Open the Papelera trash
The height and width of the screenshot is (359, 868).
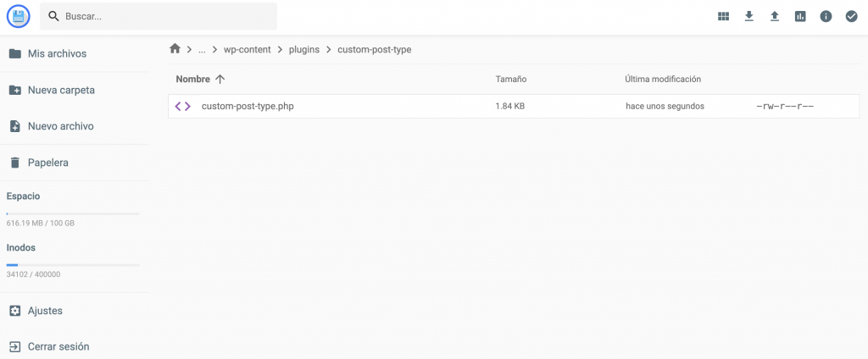point(47,163)
